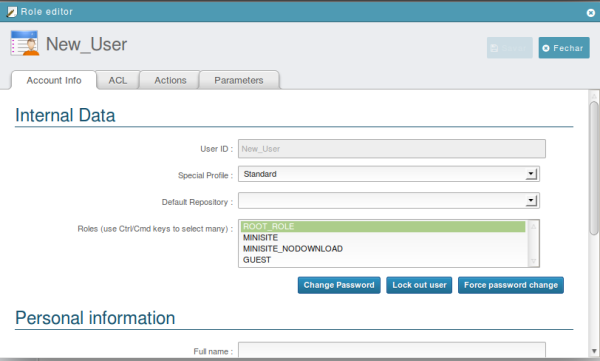Click the New_User profile icon
Viewport: 600px width, 361px height.
[25, 43]
